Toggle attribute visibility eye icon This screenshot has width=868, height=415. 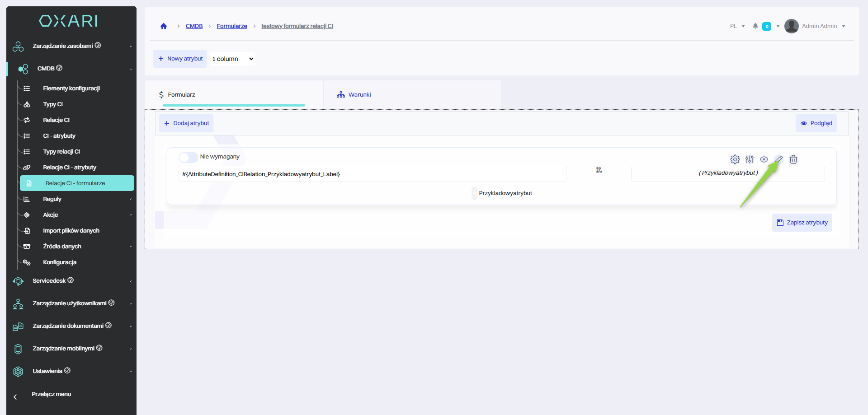pos(764,159)
